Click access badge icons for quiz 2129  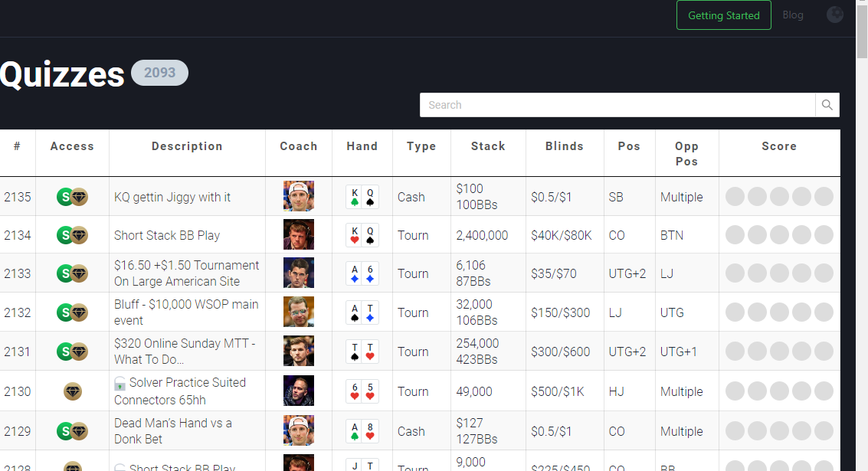pos(73,431)
